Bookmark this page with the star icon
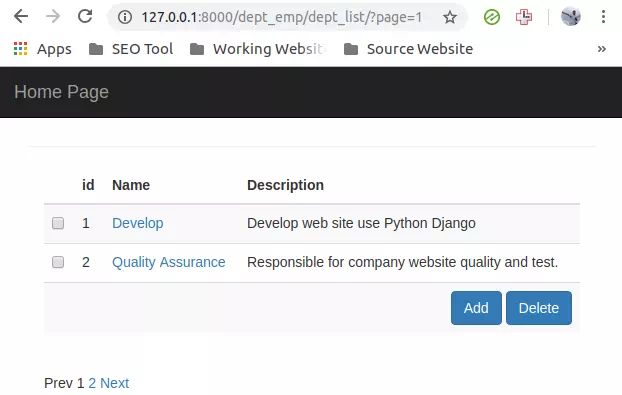The height and width of the screenshot is (395, 622). point(450,17)
